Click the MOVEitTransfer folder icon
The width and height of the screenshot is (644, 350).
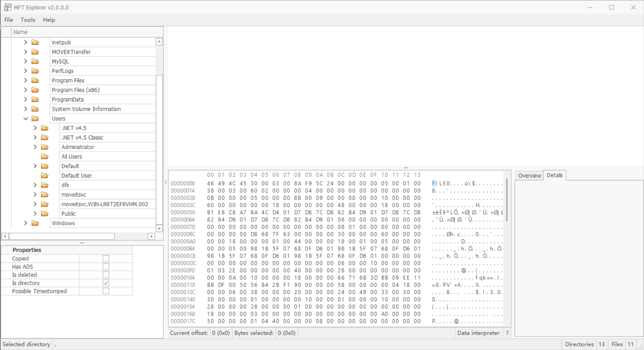(35, 52)
